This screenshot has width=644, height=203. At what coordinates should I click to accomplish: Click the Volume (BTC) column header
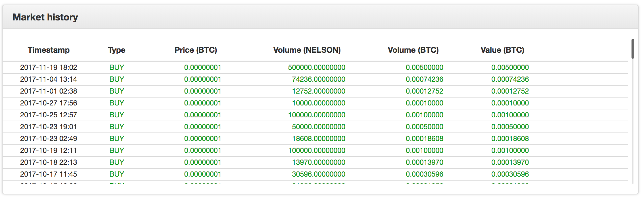pyautogui.click(x=413, y=50)
